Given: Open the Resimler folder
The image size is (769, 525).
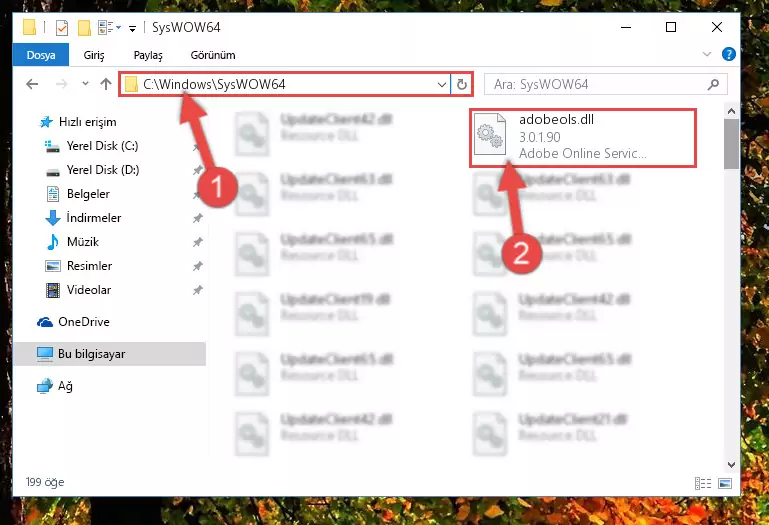Looking at the screenshot, I should (78, 266).
